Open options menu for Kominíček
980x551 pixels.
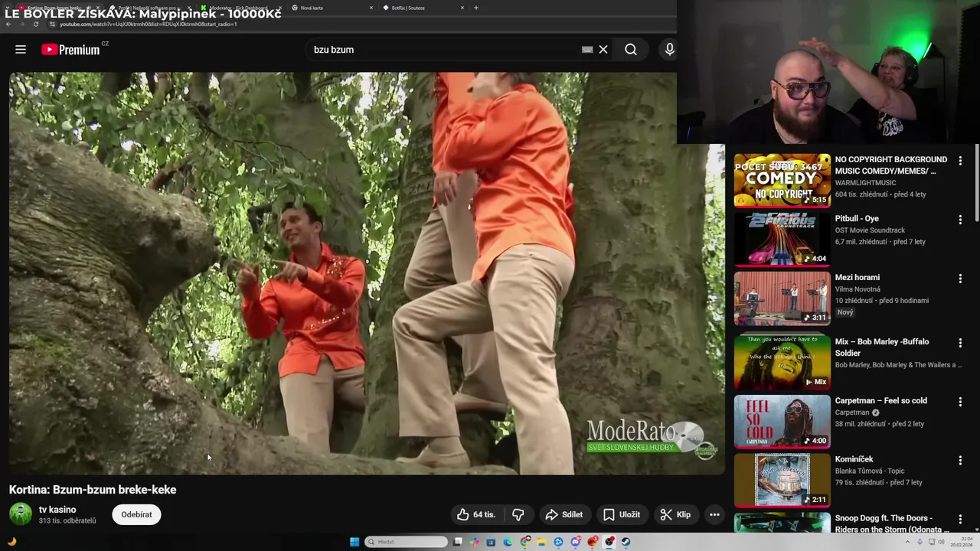tap(960, 461)
